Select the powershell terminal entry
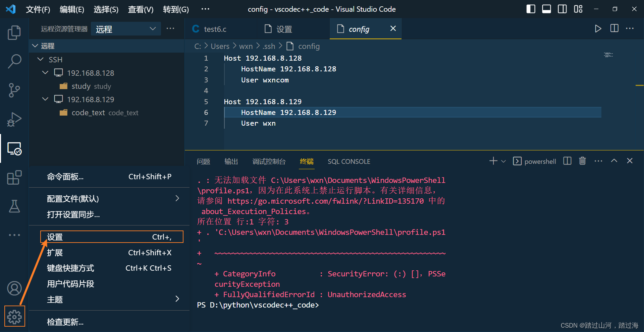 tap(534, 161)
